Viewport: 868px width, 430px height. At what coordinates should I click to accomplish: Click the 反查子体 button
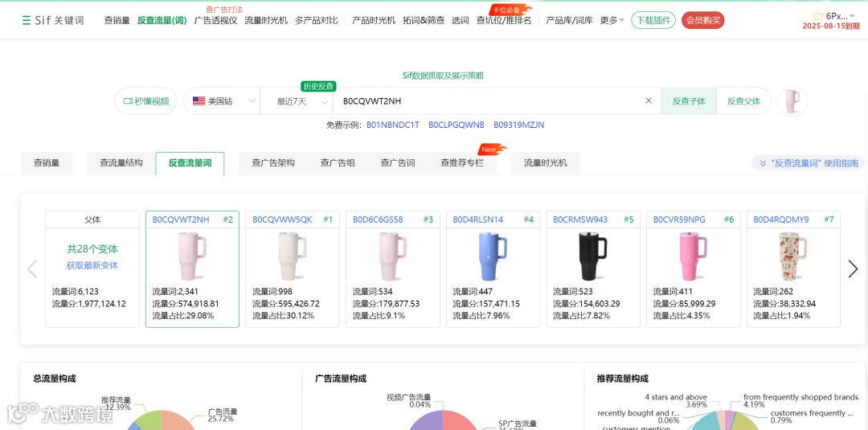coord(689,101)
